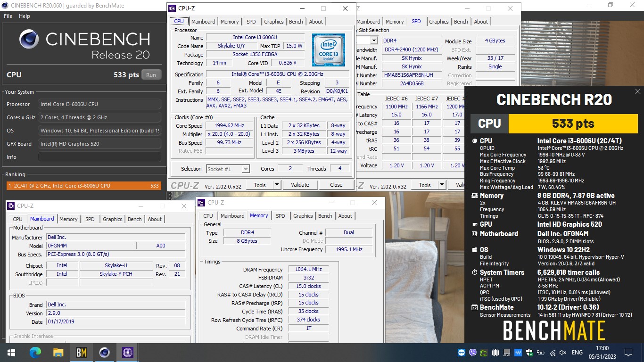The height and width of the screenshot is (362, 644).
Task: Open the Socket #1 selection combo box
Action: pos(228,169)
